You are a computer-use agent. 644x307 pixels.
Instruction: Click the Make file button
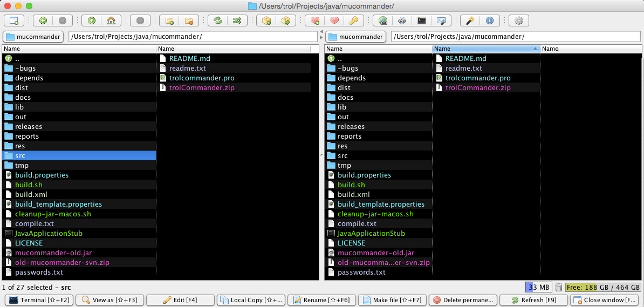coord(392,300)
